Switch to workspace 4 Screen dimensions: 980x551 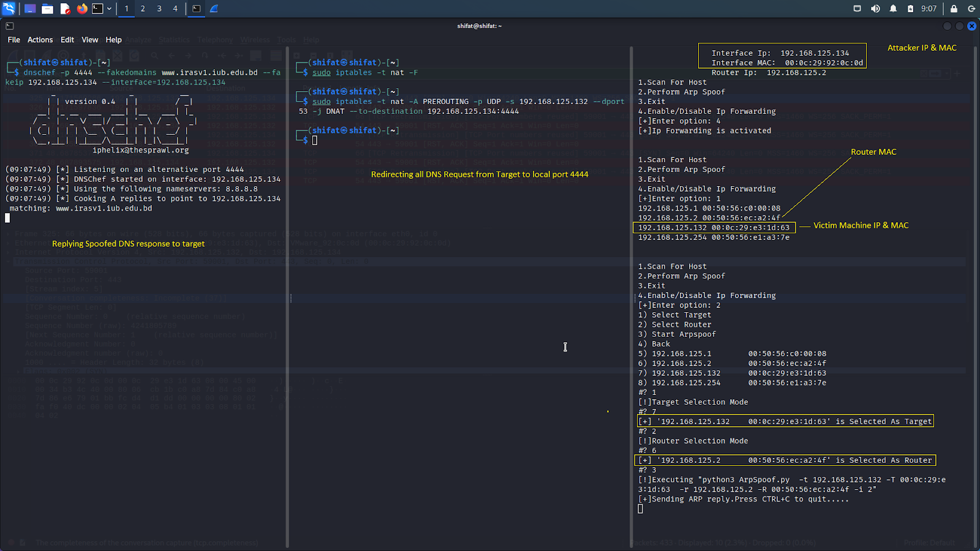(175, 9)
